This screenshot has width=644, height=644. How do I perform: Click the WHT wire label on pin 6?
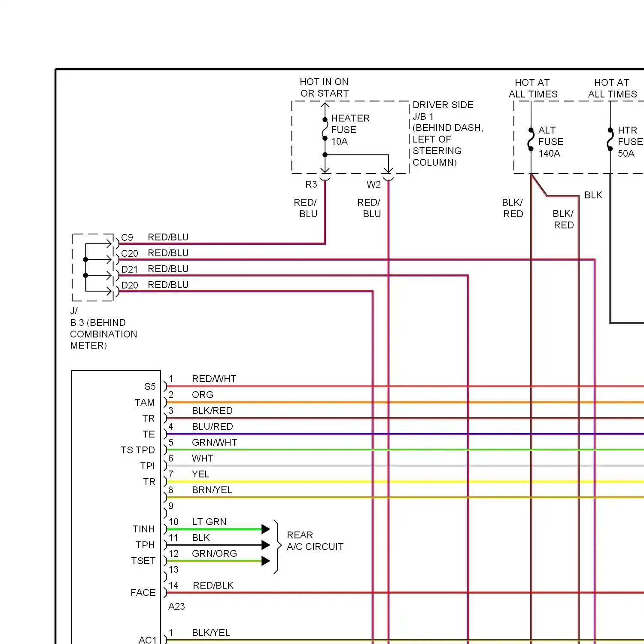point(203,458)
